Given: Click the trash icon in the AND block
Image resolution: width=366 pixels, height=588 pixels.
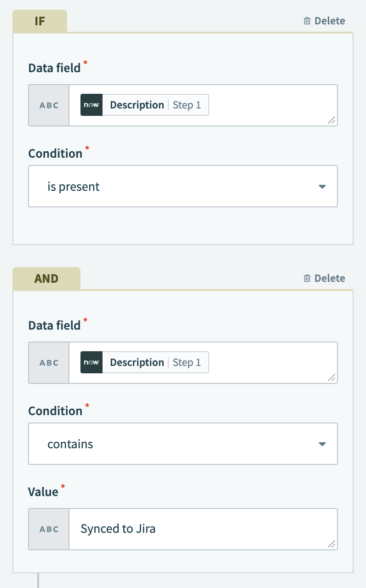Looking at the screenshot, I should [x=307, y=278].
